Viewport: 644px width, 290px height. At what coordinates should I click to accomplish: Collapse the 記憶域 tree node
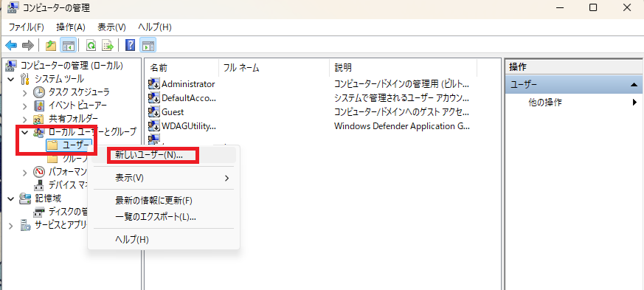pyautogui.click(x=11, y=198)
